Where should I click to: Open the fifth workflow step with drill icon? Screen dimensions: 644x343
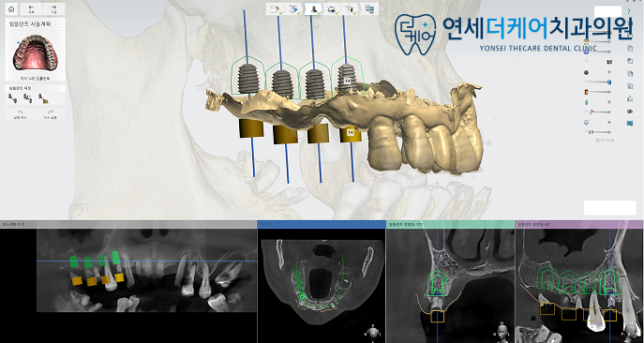click(x=351, y=8)
